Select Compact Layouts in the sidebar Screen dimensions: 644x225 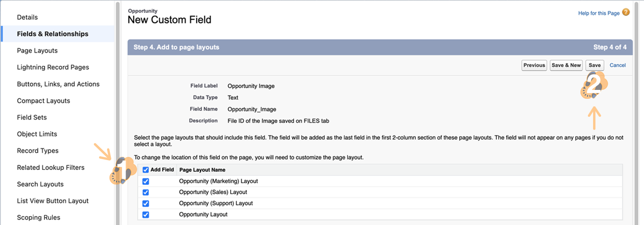pos(43,101)
